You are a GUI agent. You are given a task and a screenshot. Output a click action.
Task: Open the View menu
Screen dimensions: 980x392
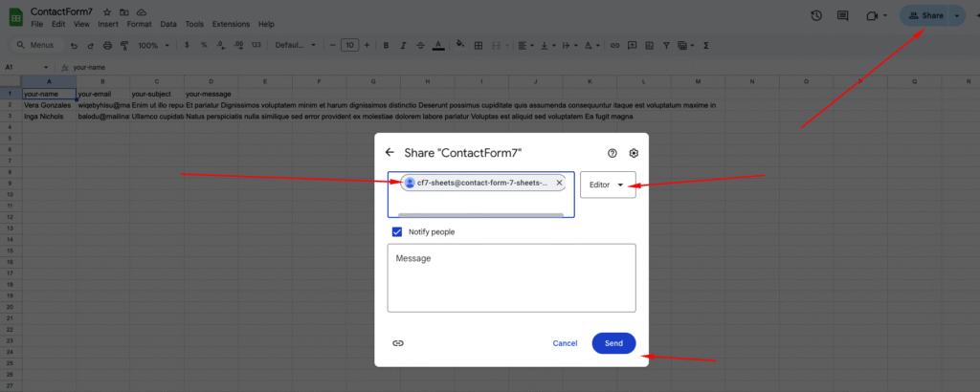coord(81,24)
